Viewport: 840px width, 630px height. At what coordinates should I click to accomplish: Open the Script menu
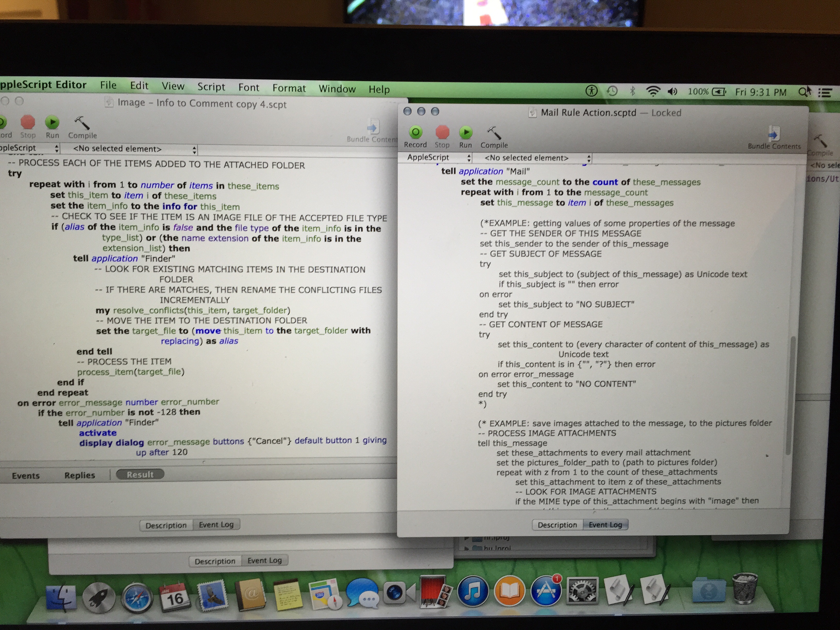click(x=211, y=86)
